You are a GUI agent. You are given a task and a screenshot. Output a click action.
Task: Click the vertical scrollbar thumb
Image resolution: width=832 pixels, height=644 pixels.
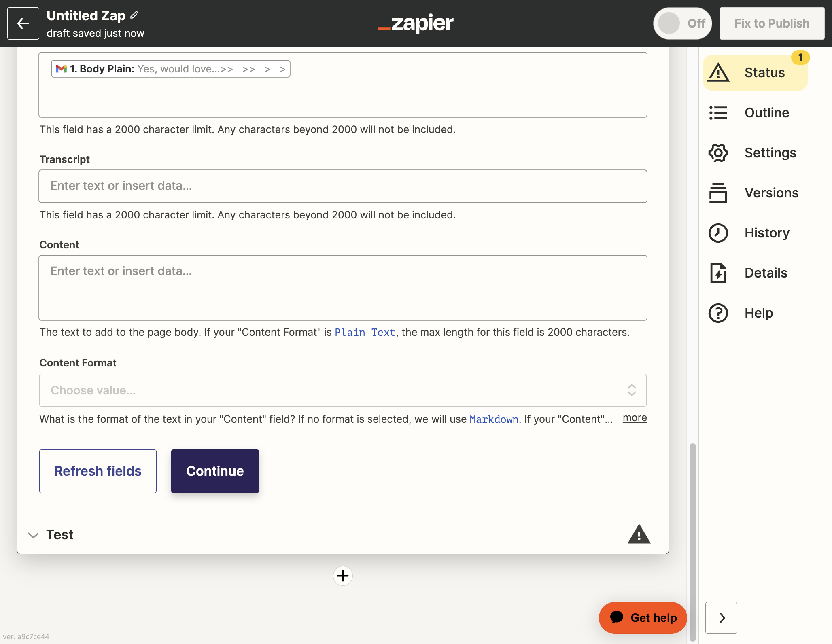coord(693,542)
